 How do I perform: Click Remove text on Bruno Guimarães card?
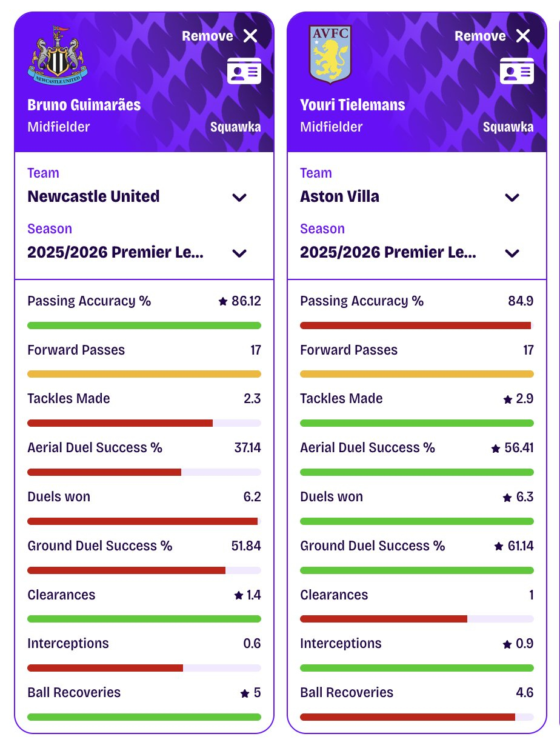(207, 36)
